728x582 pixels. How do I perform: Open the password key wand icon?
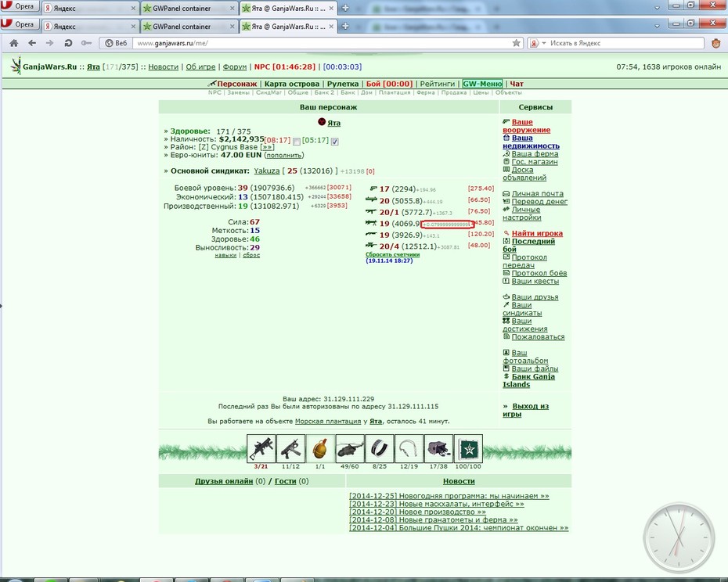pyautogui.click(x=86, y=43)
